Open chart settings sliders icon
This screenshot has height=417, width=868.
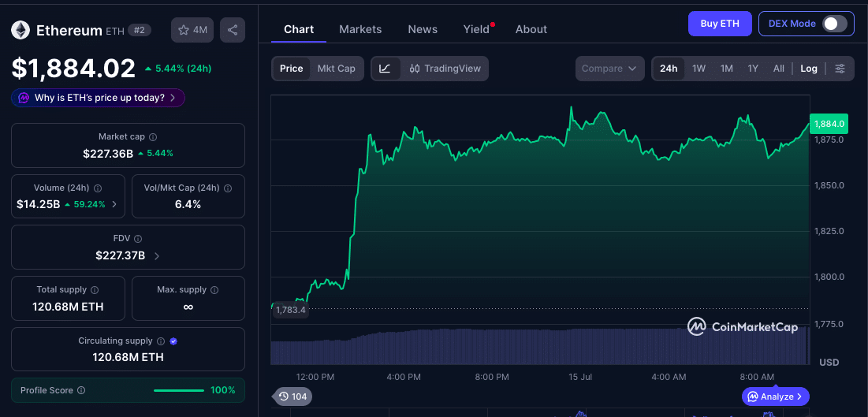pos(840,69)
